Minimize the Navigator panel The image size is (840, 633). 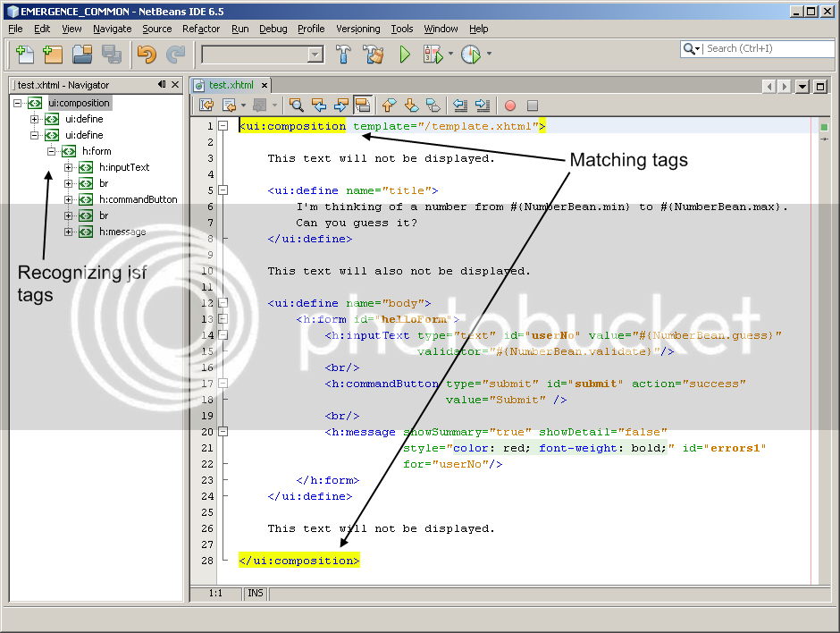click(x=162, y=84)
